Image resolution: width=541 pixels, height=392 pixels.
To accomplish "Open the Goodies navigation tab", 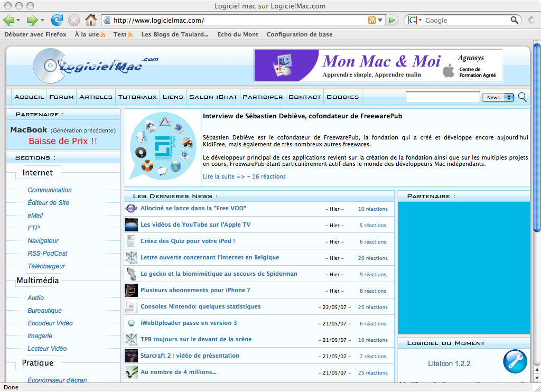I will point(342,97).
